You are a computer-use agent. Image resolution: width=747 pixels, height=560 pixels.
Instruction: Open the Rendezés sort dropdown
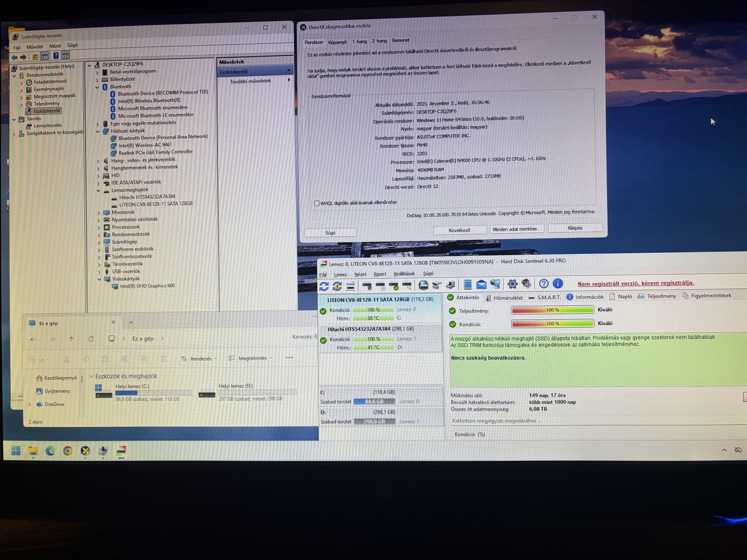click(199, 359)
